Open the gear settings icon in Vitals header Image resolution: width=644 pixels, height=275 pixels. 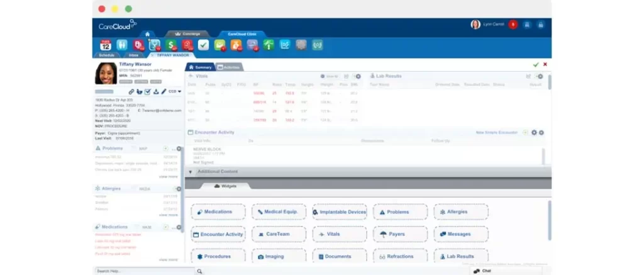[x=358, y=76]
